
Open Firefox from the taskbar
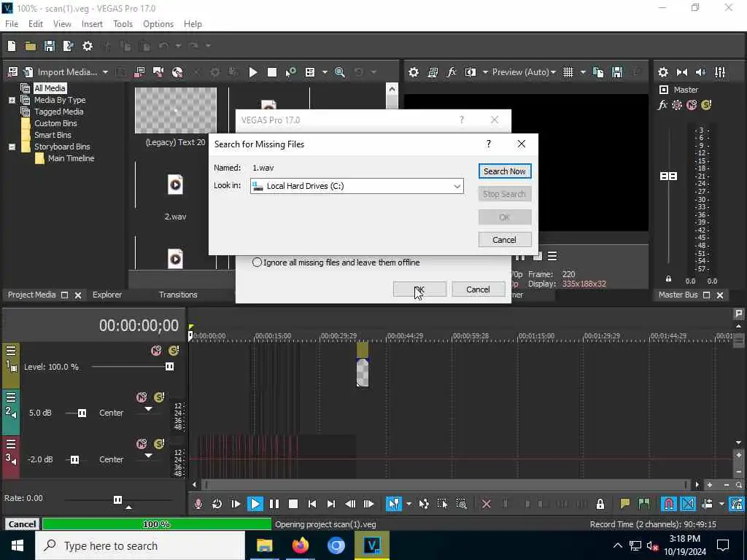pos(300,545)
